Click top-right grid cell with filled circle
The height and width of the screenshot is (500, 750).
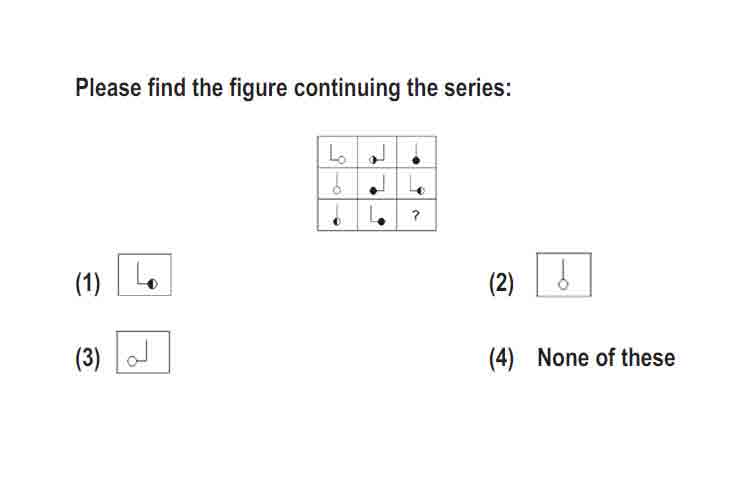pyautogui.click(x=416, y=152)
